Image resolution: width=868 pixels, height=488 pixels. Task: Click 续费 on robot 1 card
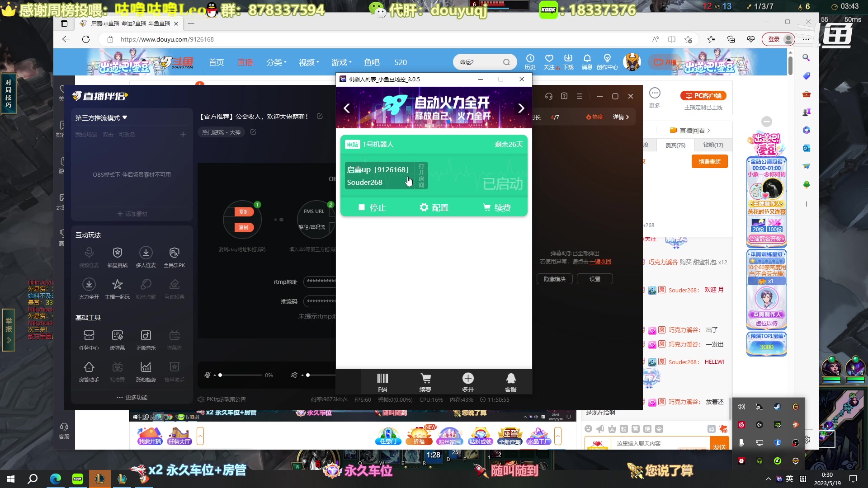pos(496,207)
